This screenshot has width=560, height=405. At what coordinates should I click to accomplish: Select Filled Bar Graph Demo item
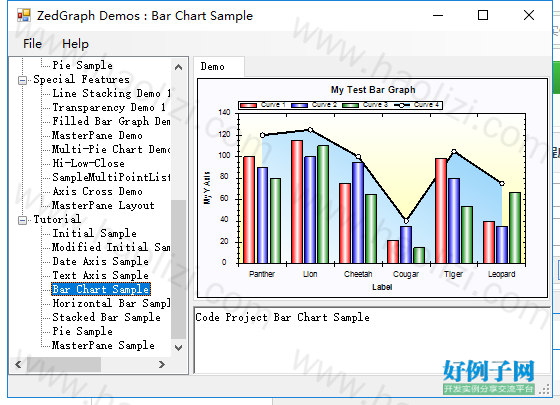click(x=111, y=121)
